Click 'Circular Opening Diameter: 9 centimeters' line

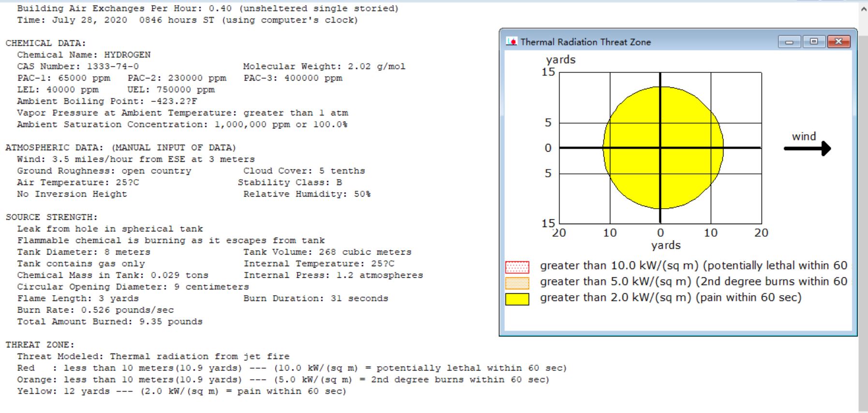pos(133,286)
